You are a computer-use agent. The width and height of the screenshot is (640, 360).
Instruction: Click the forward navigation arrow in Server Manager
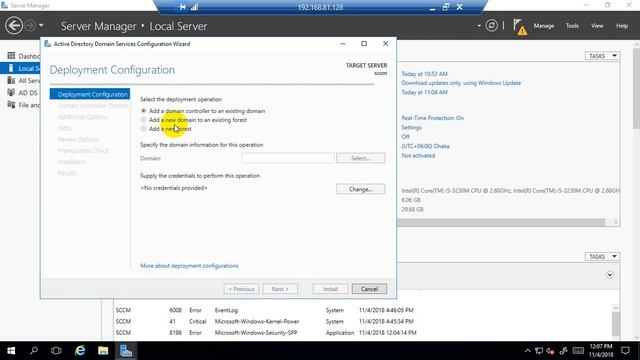point(30,26)
